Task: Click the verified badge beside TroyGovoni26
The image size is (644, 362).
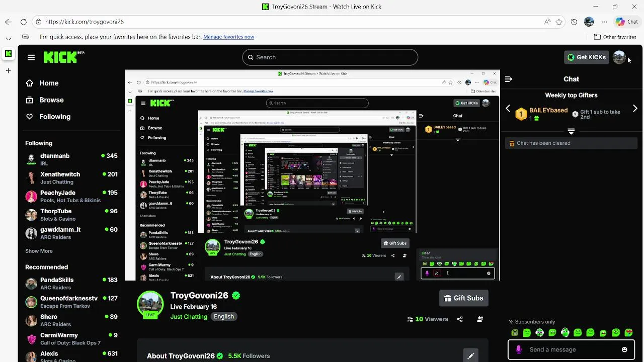Action: click(236, 296)
